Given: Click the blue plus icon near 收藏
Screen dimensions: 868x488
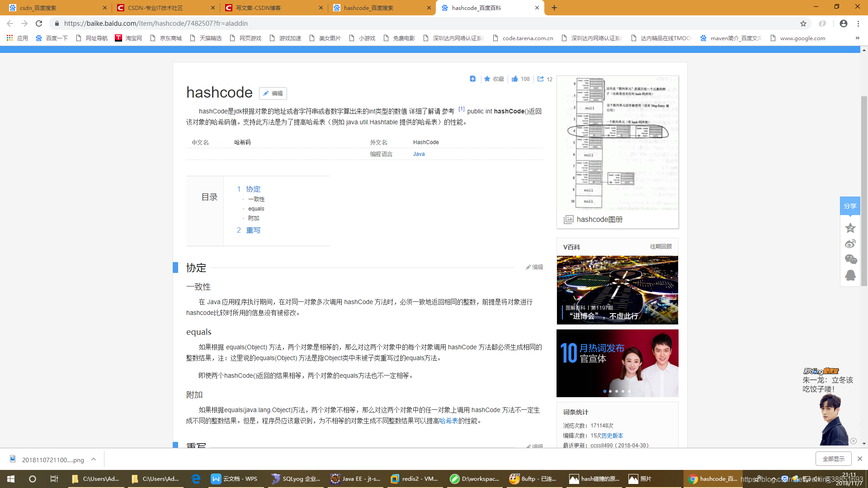Looking at the screenshot, I should [x=473, y=79].
